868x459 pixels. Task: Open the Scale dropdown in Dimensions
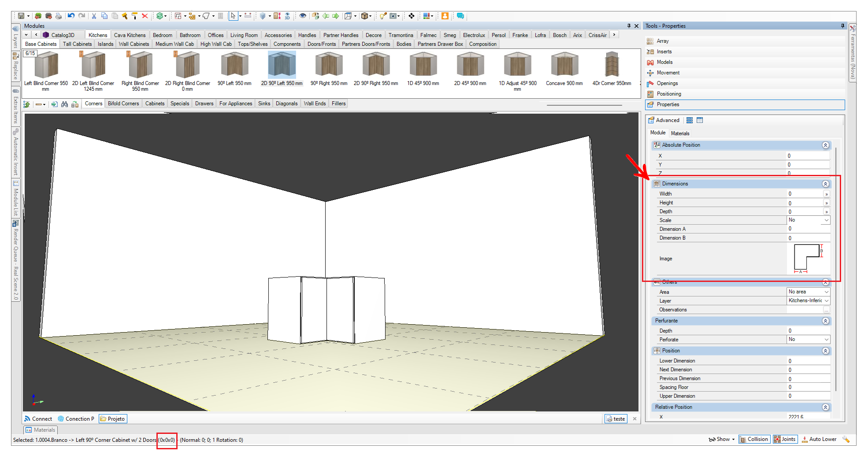point(826,220)
